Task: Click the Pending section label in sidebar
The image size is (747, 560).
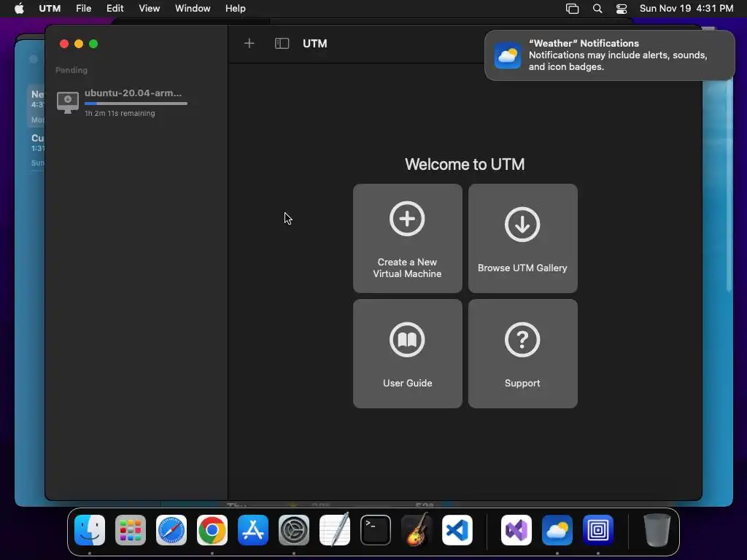Action: 71,70
